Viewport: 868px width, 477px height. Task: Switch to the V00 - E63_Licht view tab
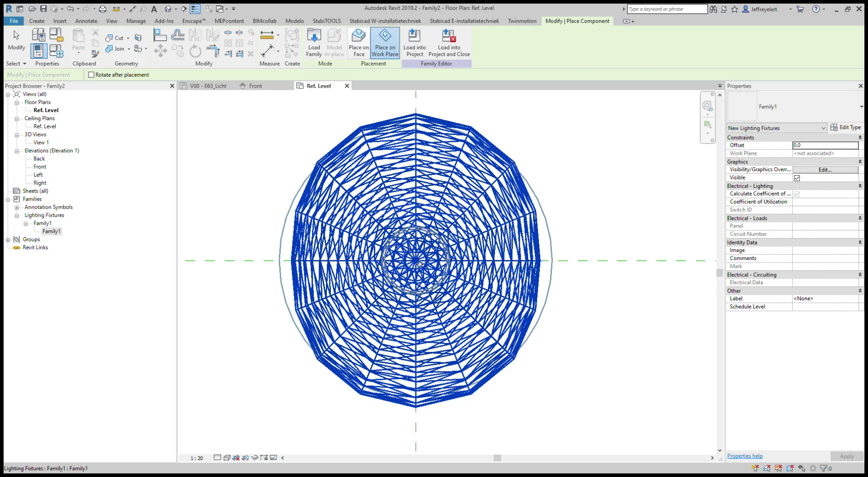[208, 86]
